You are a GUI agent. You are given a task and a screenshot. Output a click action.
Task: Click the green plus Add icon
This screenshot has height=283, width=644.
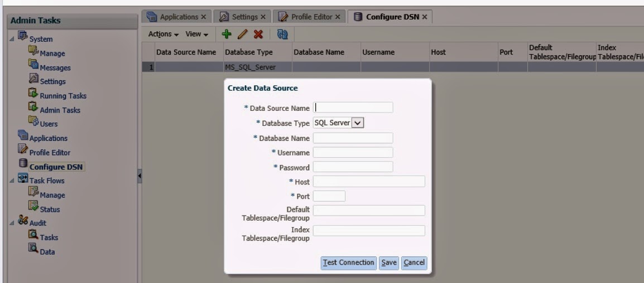(227, 34)
